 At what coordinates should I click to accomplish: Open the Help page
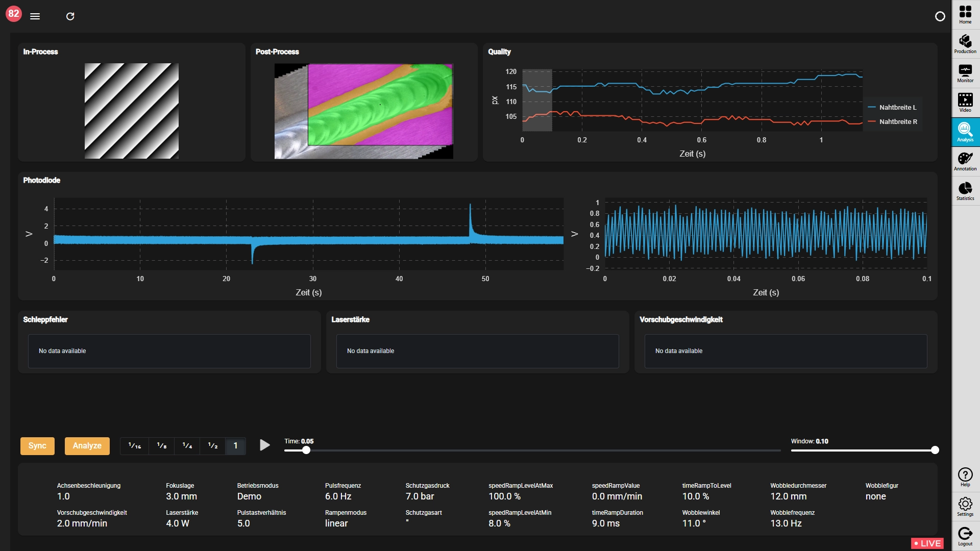(x=965, y=477)
